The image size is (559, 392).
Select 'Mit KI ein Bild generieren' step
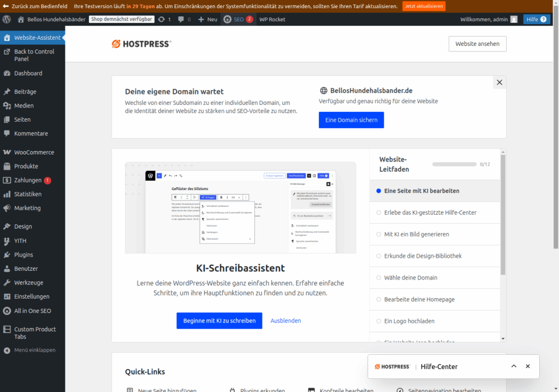click(x=416, y=234)
